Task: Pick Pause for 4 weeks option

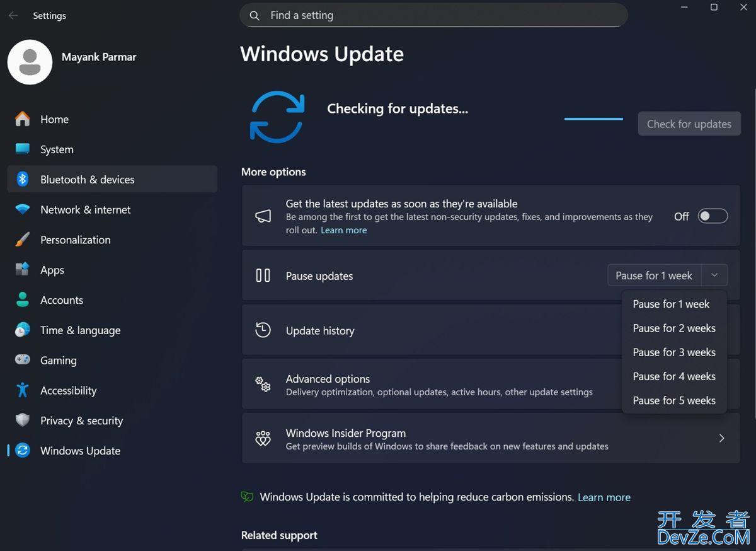Action: 674,376
